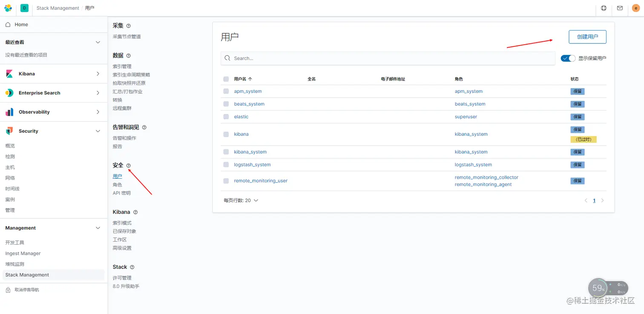Sort by 用户名 column arrow
Image resolution: width=644 pixels, height=314 pixels.
250,79
